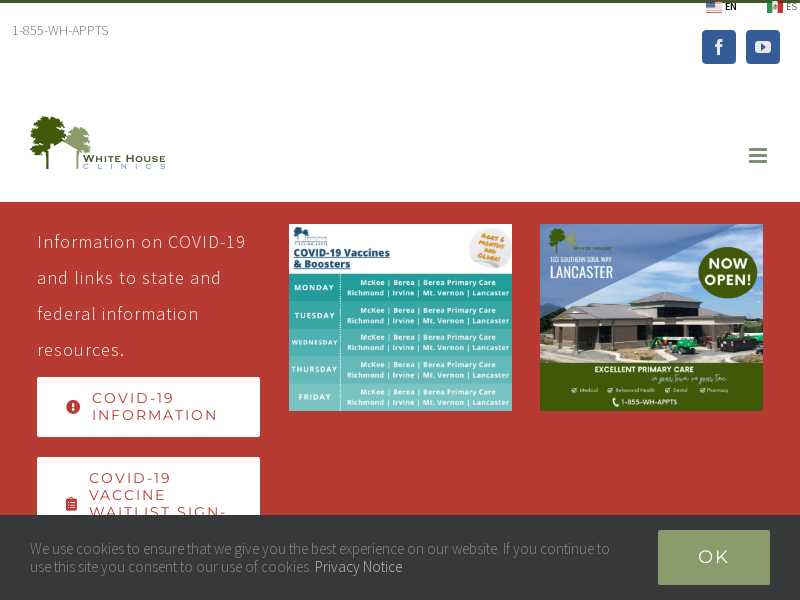The height and width of the screenshot is (600, 800).
Task: Click the exclamation icon beside COVID-19 Information
Action: click(73, 407)
